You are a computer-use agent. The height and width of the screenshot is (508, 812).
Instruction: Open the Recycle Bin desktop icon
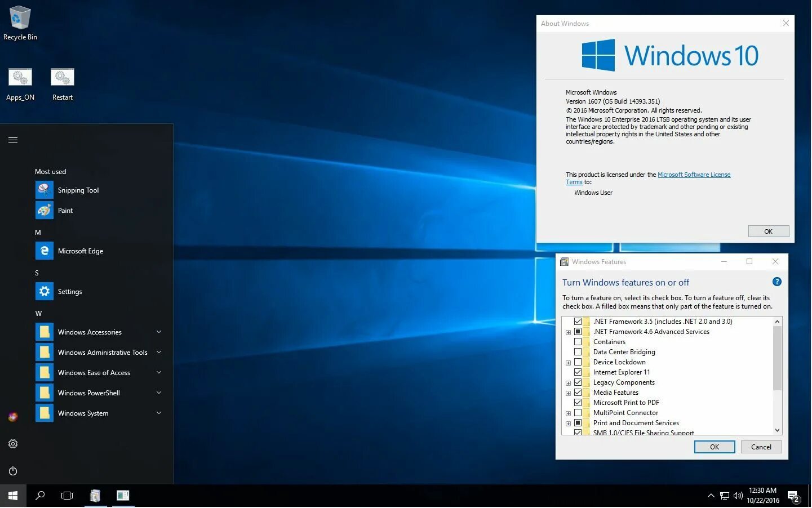click(20, 24)
